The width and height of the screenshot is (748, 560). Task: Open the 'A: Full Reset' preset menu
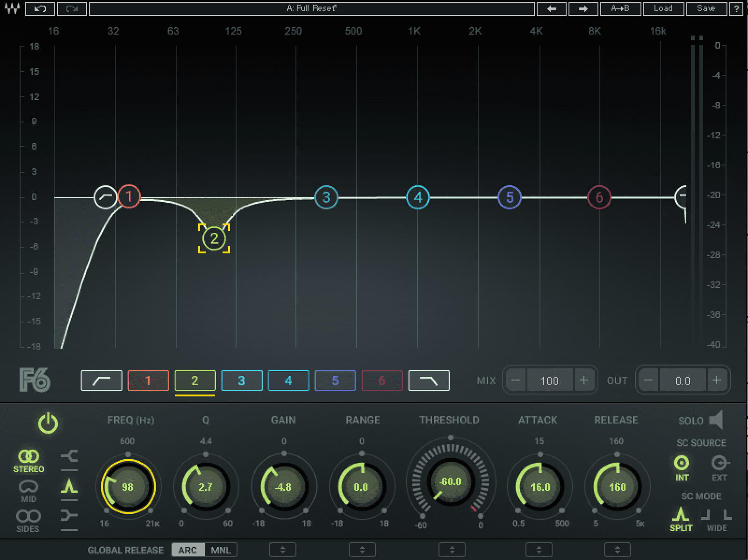tap(311, 8)
